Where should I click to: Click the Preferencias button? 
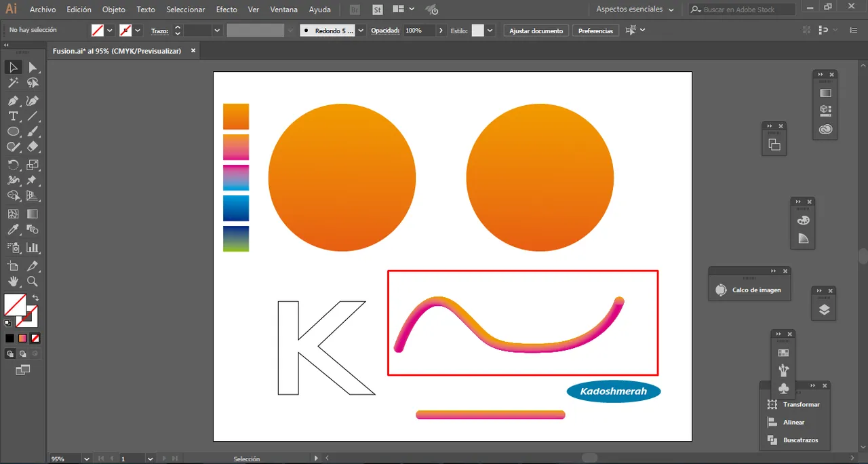pyautogui.click(x=595, y=31)
